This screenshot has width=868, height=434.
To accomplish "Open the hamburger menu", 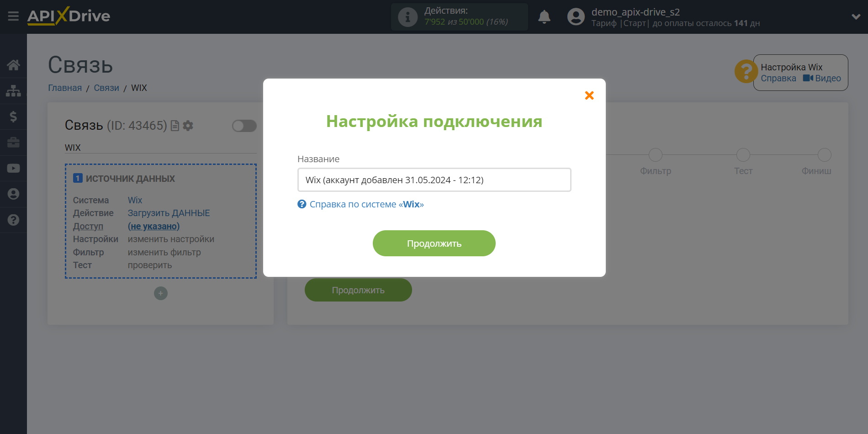I will tap(13, 16).
